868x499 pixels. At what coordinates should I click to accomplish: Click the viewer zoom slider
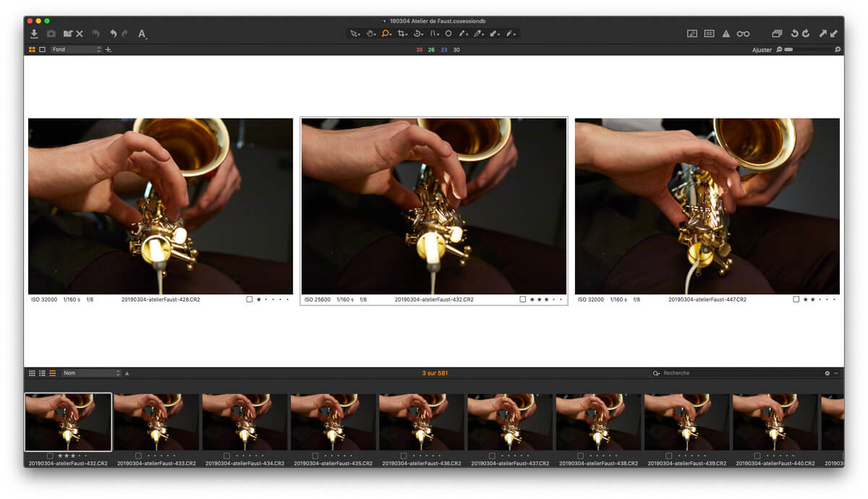(809, 50)
